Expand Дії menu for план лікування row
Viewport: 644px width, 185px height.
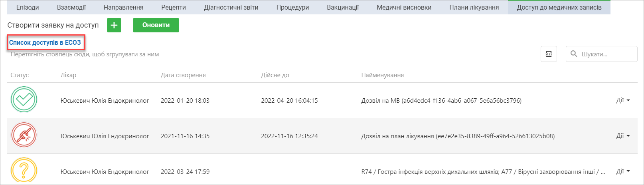tap(623, 136)
